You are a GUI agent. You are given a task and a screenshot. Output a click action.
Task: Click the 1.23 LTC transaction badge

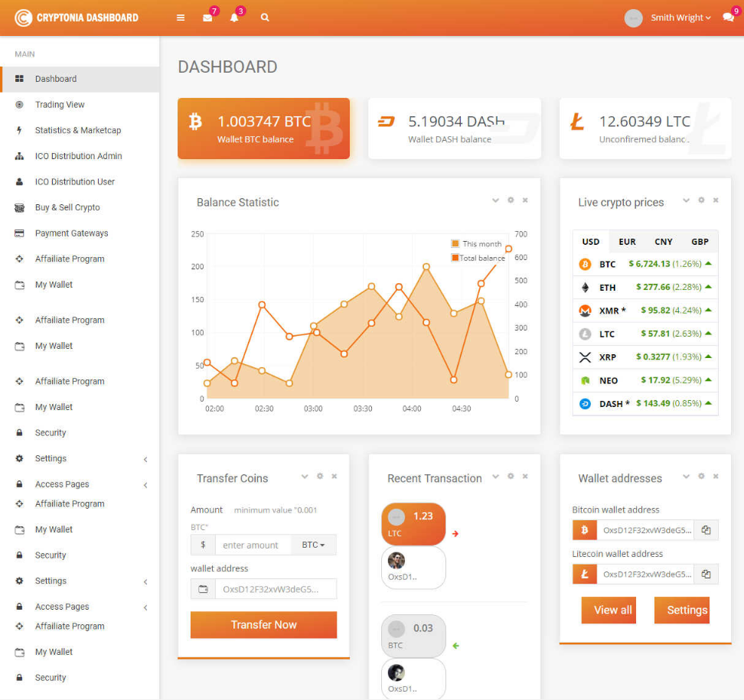click(413, 524)
